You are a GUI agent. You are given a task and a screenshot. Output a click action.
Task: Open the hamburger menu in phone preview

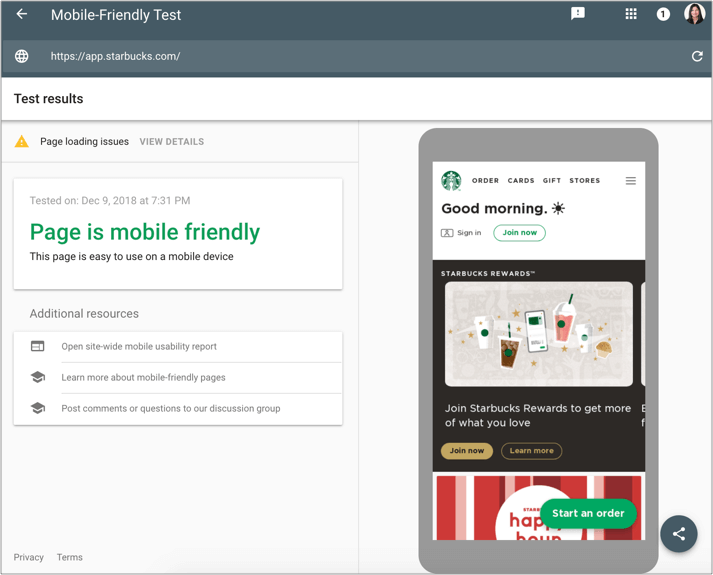(x=630, y=181)
